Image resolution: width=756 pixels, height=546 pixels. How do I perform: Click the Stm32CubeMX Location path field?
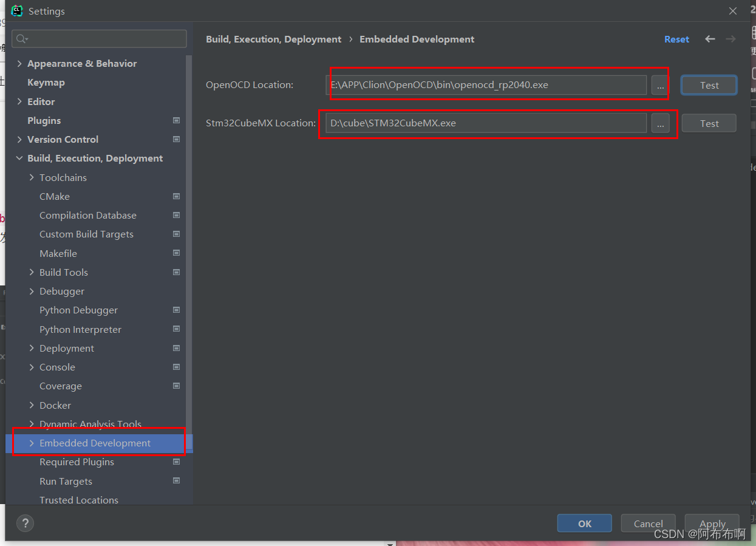point(486,123)
